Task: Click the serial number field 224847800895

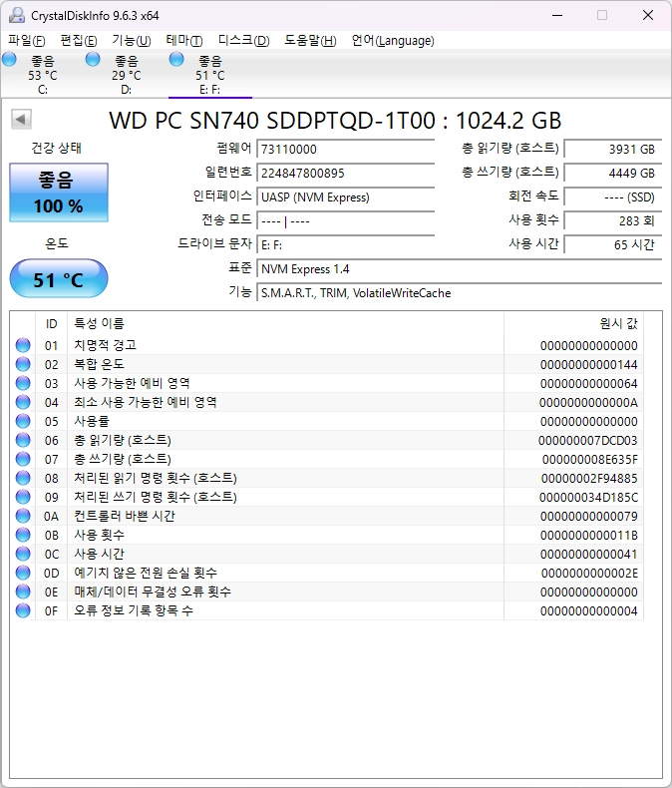Action: (346, 173)
